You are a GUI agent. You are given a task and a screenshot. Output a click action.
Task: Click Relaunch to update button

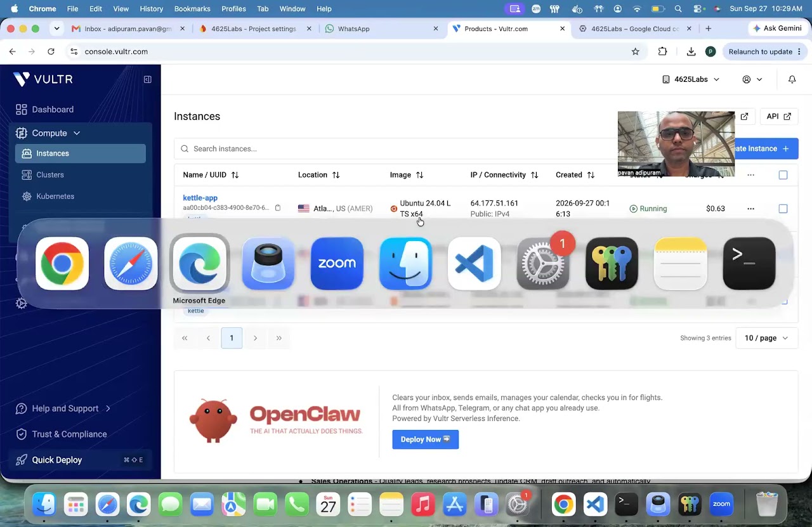[x=765, y=51]
